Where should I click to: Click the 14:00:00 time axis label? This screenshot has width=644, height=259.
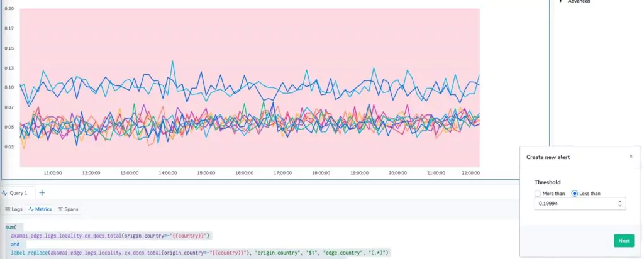(x=167, y=173)
